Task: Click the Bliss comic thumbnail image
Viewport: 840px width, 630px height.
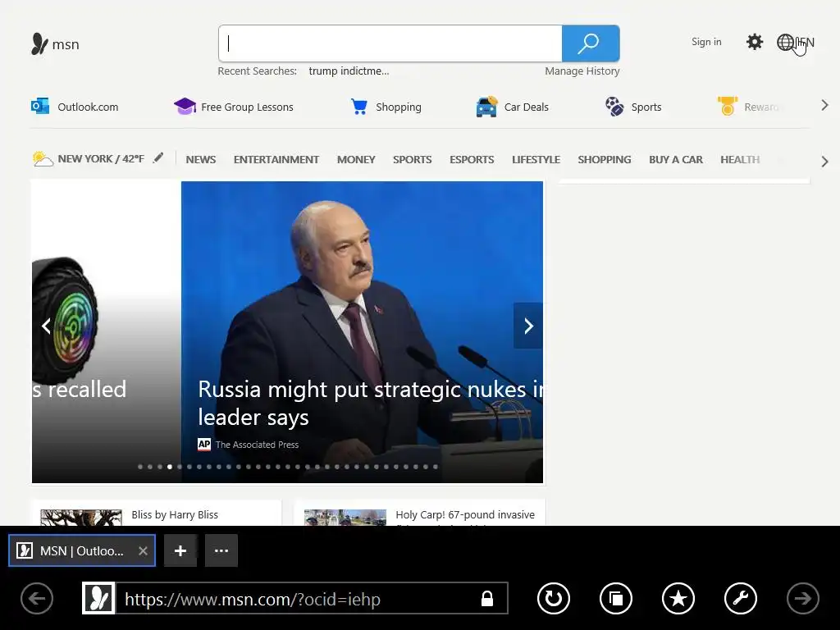Action: pyautogui.click(x=81, y=518)
